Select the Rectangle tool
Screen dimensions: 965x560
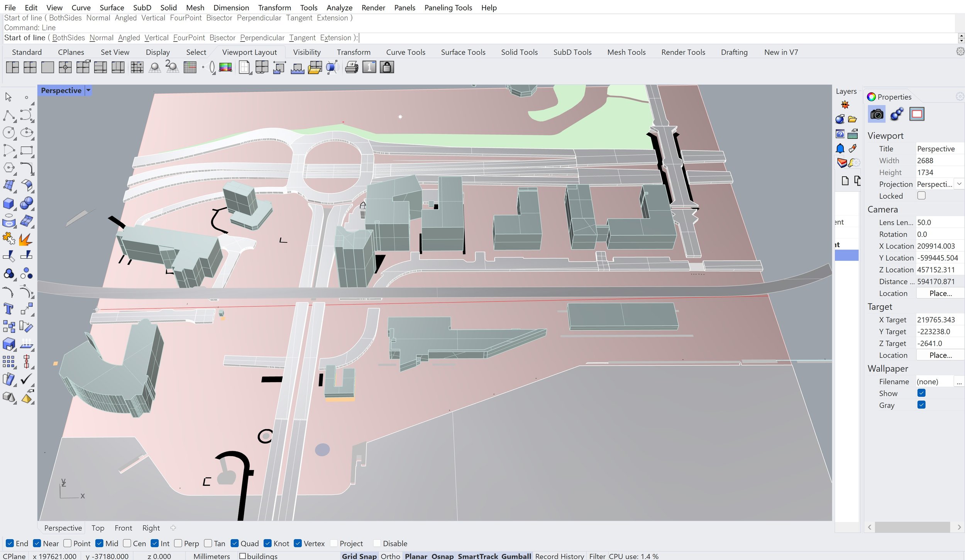[26, 151]
